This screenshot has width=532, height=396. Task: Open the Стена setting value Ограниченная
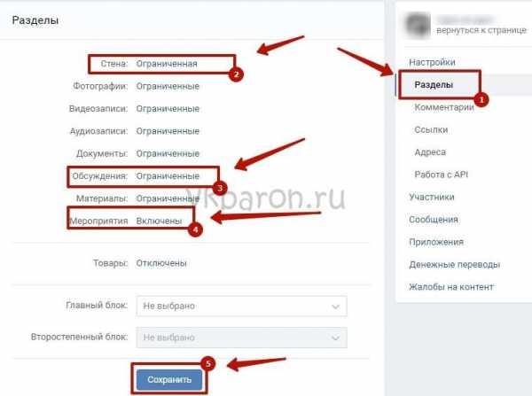167,64
